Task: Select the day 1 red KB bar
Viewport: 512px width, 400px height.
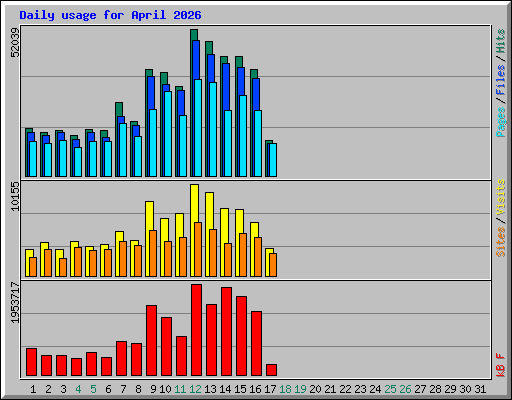Action: pyautogui.click(x=31, y=362)
